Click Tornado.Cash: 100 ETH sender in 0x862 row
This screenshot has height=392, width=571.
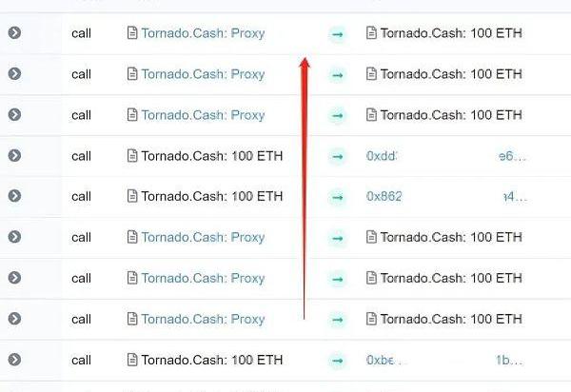pos(212,197)
